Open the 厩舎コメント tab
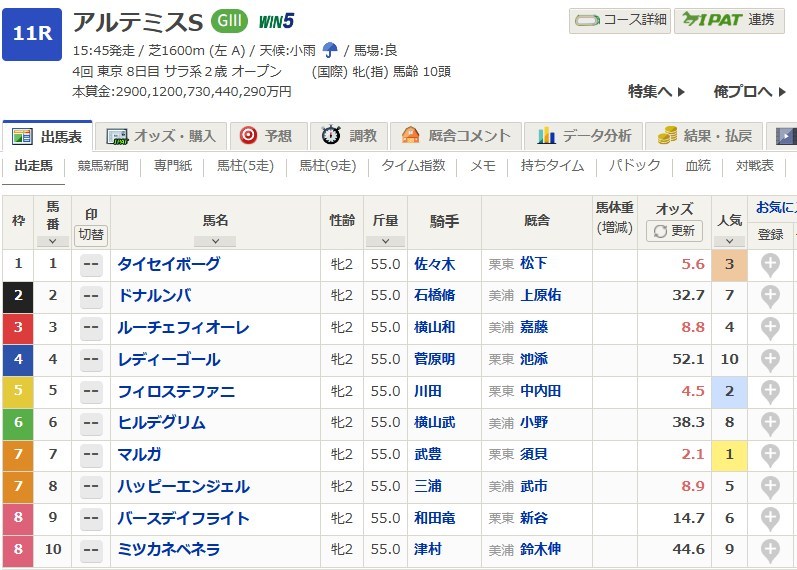Image resolution: width=797 pixels, height=570 pixels. click(456, 136)
